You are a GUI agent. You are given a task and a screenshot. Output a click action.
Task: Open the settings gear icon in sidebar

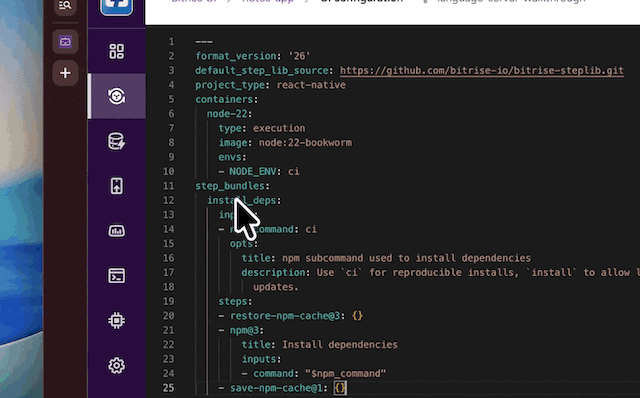117,366
